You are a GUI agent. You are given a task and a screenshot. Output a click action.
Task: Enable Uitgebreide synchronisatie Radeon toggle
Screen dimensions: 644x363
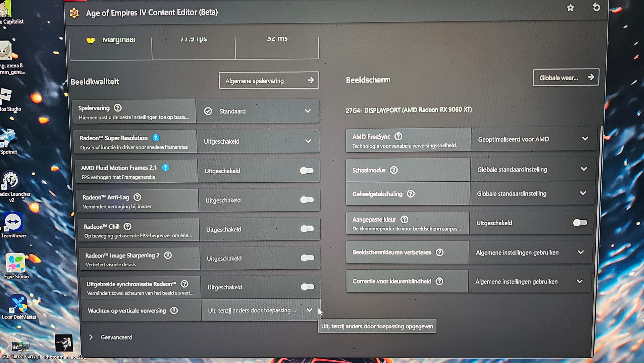click(x=308, y=286)
